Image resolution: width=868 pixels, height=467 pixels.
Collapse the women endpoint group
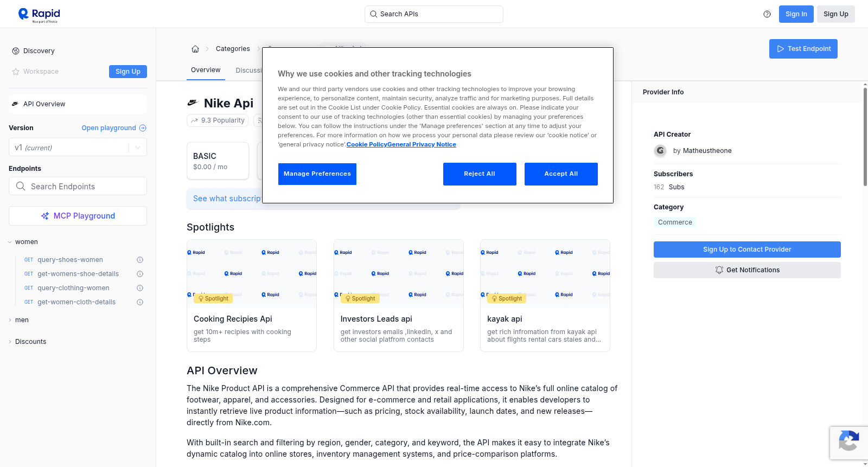pyautogui.click(x=10, y=242)
